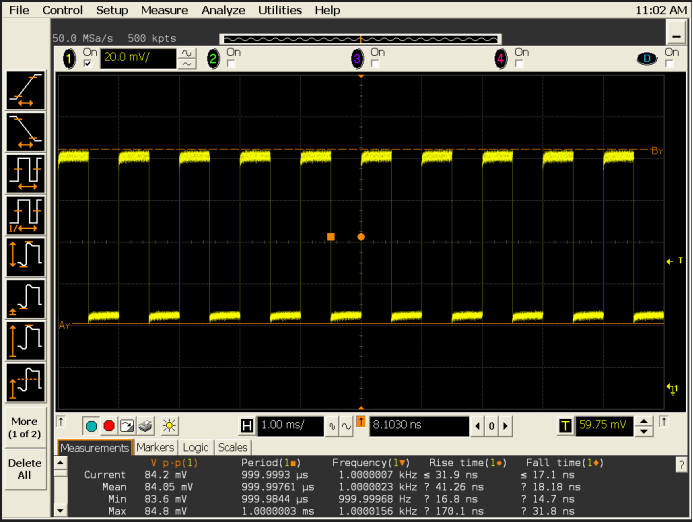693x522 pixels.
Task: Select the V max measurement icon
Action: [x=26, y=341]
